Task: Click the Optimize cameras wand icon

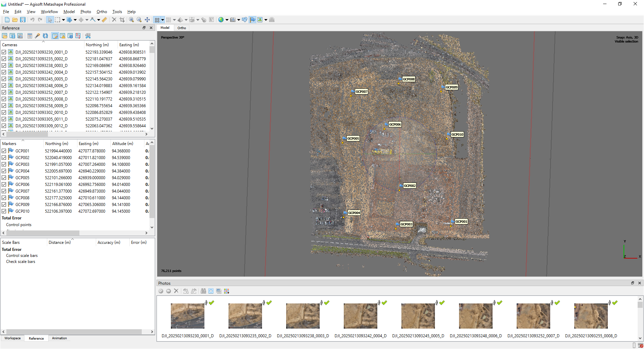Action: point(38,36)
